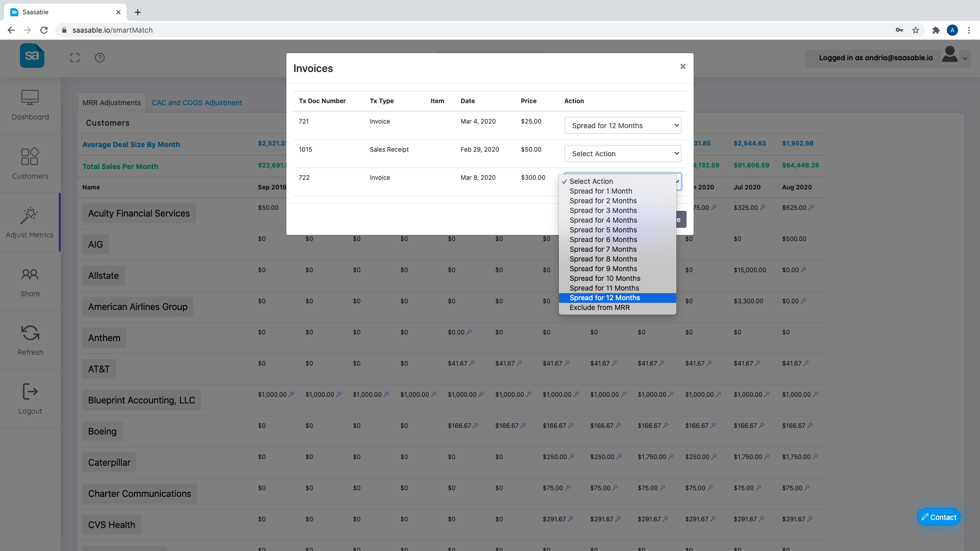The width and height of the screenshot is (980, 551).
Task: Open Dashboard from the sidebar
Action: point(30,105)
